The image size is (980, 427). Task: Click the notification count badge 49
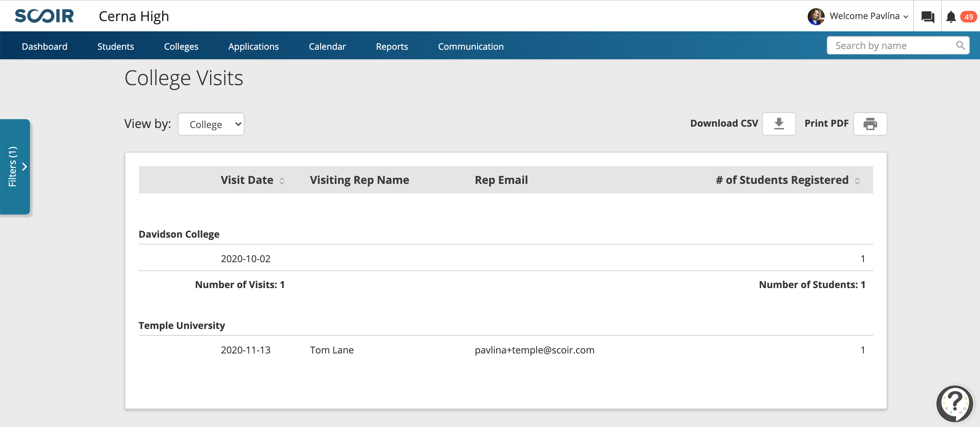point(968,17)
